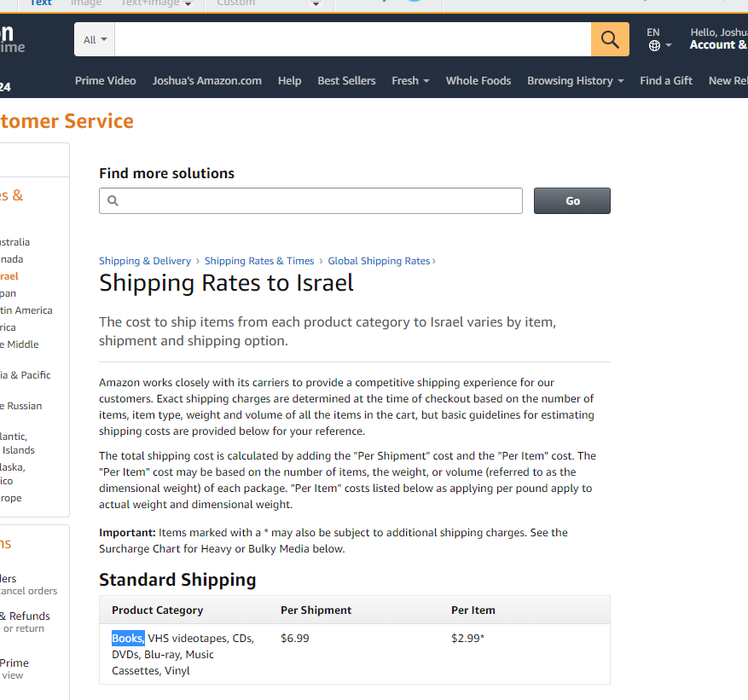Follow the Shipping Rates & Times breadcrumb
Viewport: 748px width, 700px height.
coord(258,261)
